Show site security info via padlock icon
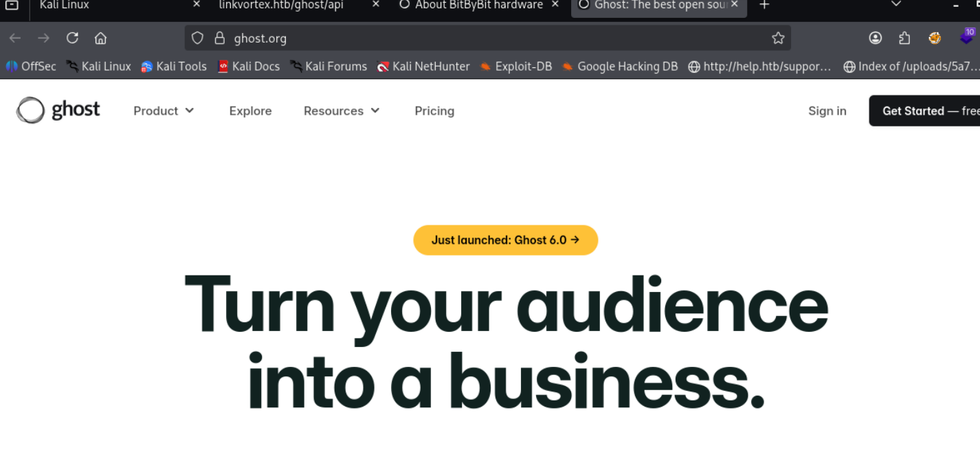Screen dimensions: 980x452 220,38
